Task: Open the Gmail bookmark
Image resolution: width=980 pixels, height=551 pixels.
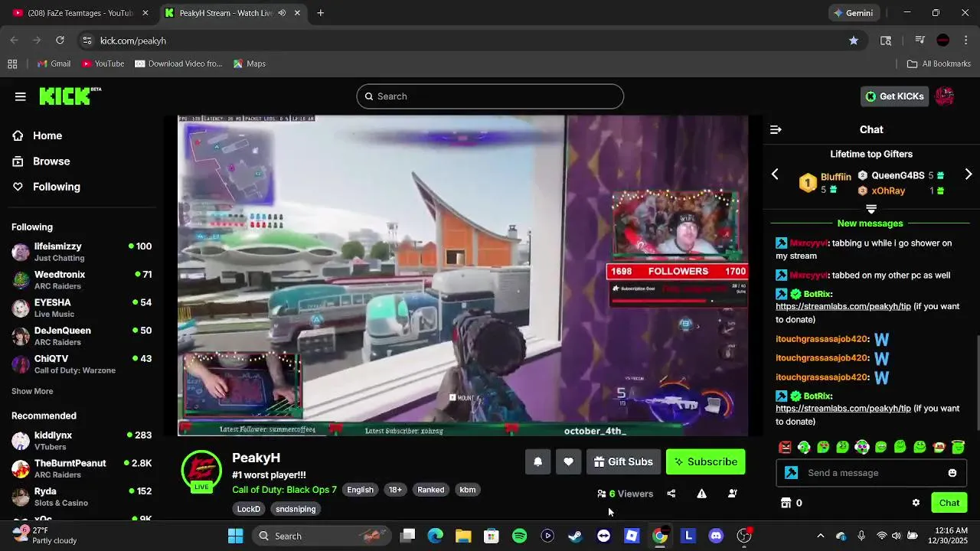Action: pyautogui.click(x=54, y=64)
